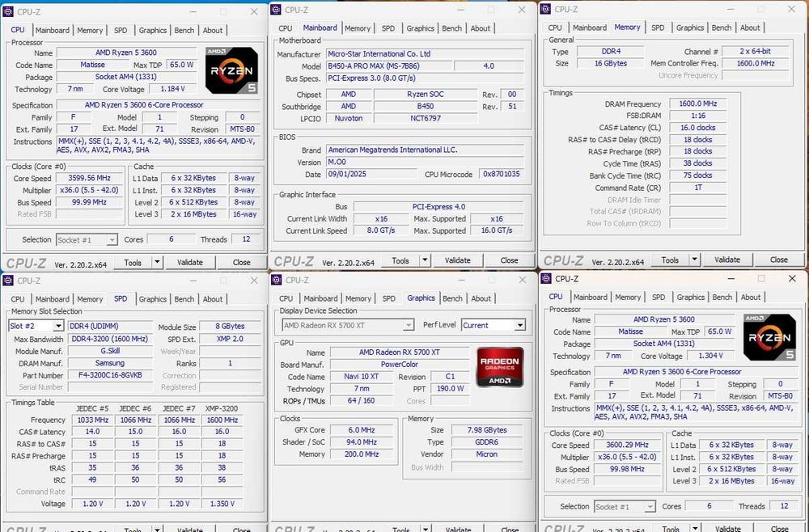Image resolution: width=809 pixels, height=532 pixels.
Task: Open Memory tab in bottom-middle window
Action: [x=358, y=298]
